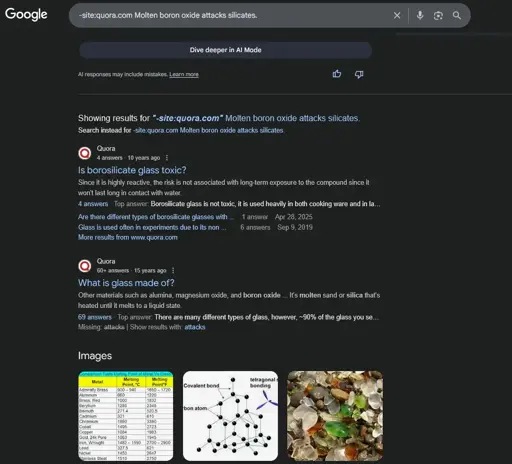The width and height of the screenshot is (512, 464).
Task: Click Quora favicon of second result
Action: (x=85, y=266)
